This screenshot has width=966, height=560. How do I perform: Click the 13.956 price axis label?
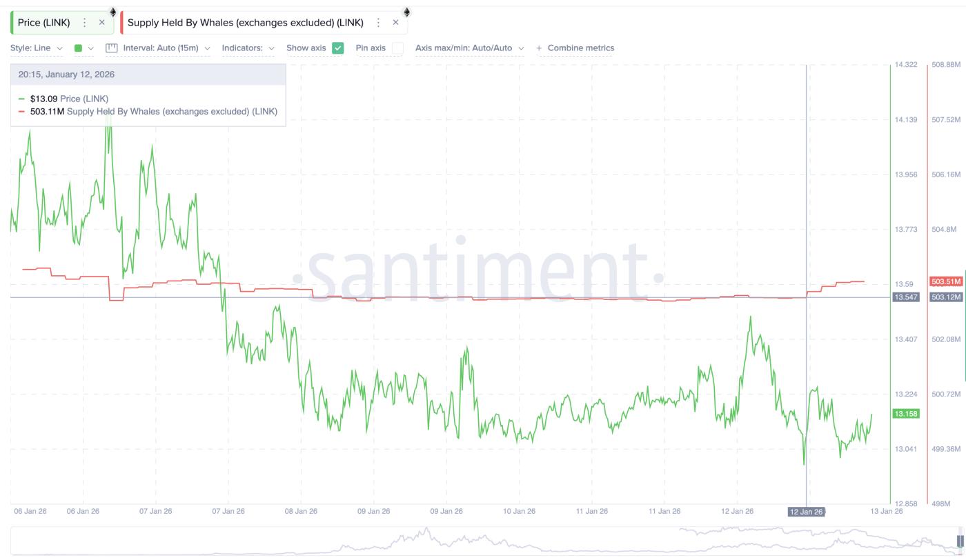coord(906,174)
